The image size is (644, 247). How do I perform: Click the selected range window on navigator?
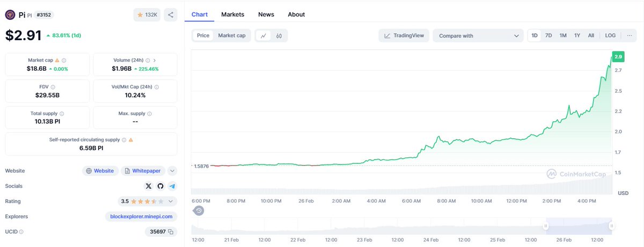pyautogui.click(x=579, y=226)
